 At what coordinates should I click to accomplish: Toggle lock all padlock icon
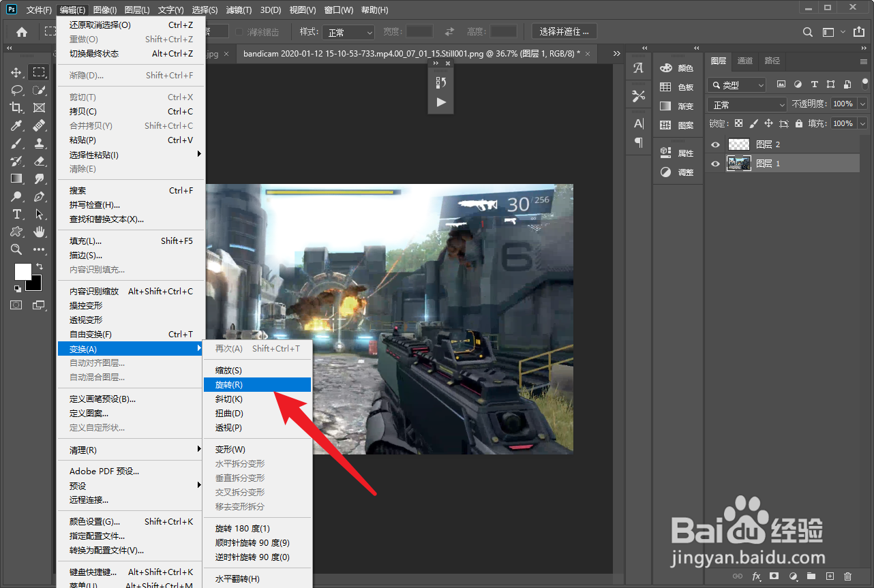pos(799,124)
